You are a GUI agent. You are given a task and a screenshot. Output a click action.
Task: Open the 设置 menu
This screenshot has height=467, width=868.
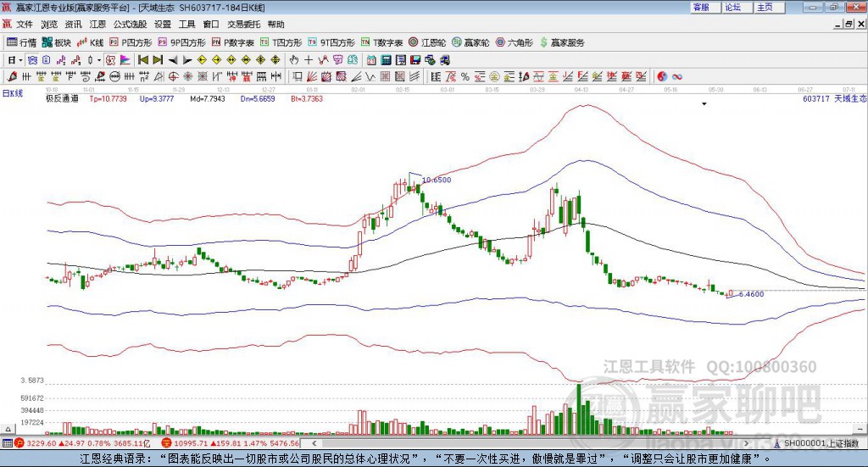[163, 25]
